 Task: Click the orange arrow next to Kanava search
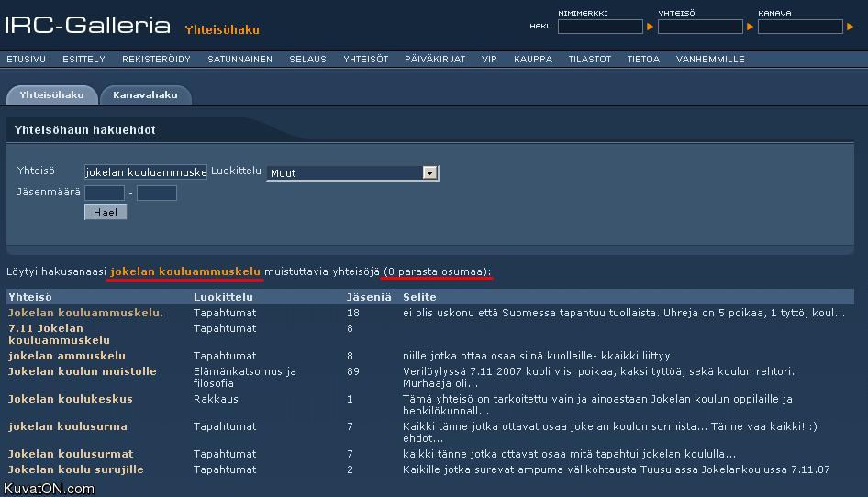850,27
